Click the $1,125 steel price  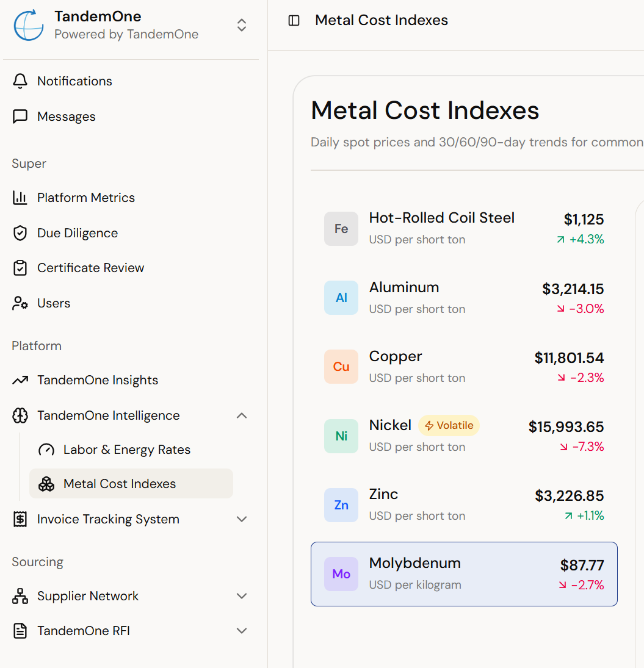coord(584,220)
